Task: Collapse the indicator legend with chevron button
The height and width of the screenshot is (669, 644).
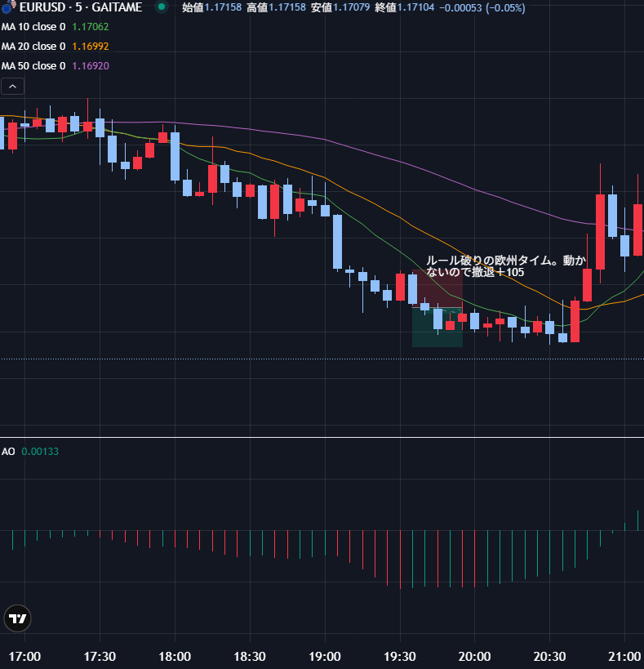Action: click(x=13, y=86)
